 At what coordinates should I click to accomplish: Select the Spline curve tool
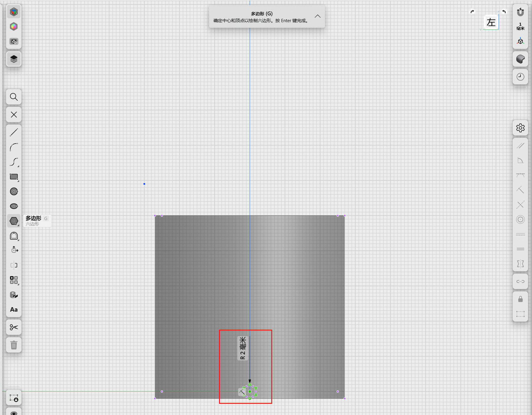(x=14, y=162)
